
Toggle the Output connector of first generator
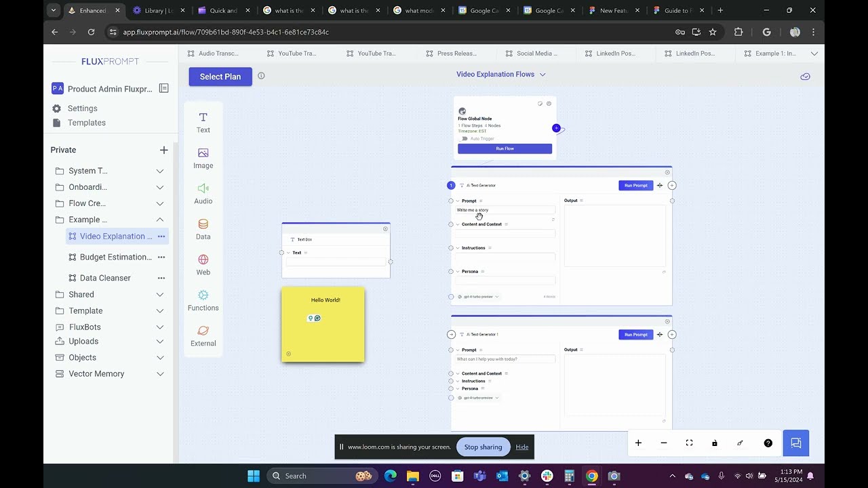point(672,201)
